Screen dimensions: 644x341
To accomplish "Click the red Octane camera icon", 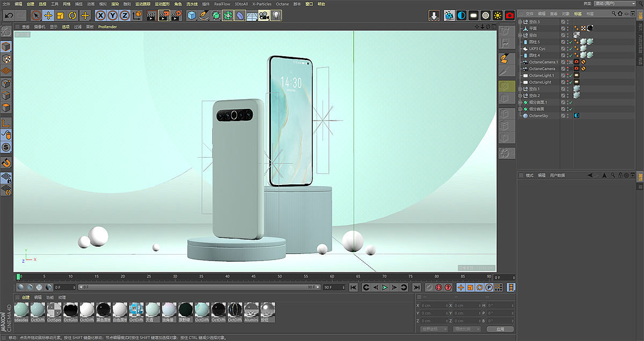I will pos(510,16).
